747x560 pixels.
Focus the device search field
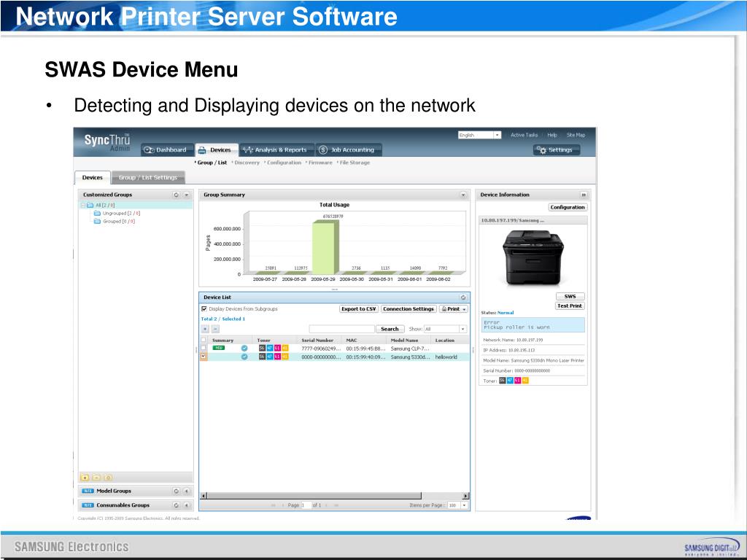pyautogui.click(x=341, y=329)
